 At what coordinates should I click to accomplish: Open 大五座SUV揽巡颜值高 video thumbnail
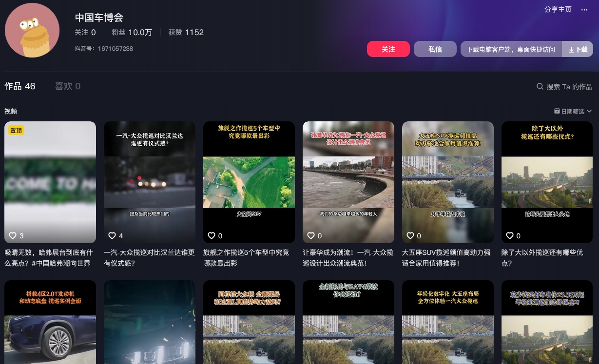[x=448, y=182]
